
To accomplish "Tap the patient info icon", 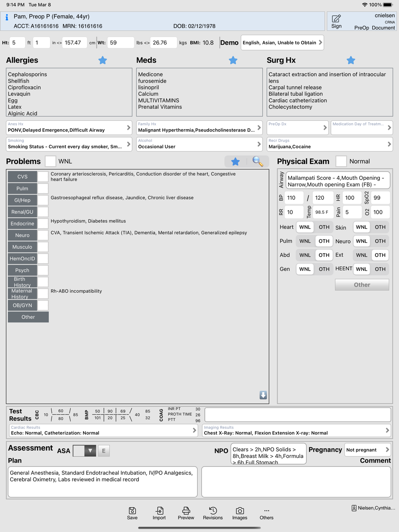I will 7,17.
